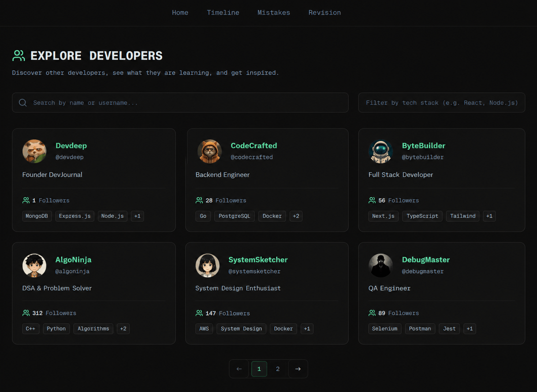Click the Express.js tag

(x=75, y=216)
